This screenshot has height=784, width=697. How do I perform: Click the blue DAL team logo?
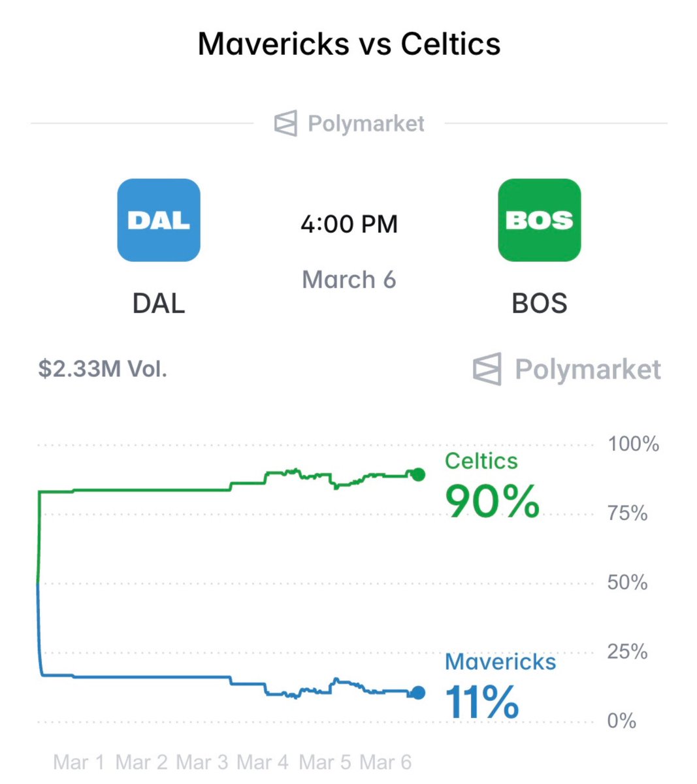click(159, 220)
